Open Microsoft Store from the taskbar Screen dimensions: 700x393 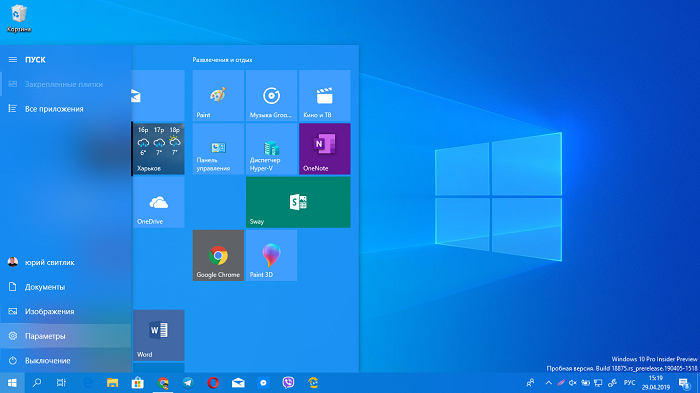point(138,383)
